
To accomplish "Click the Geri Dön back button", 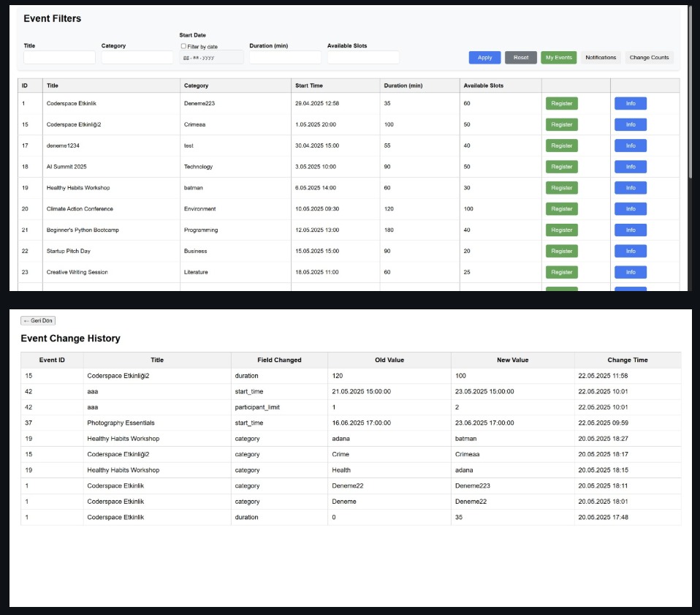I will [38, 320].
